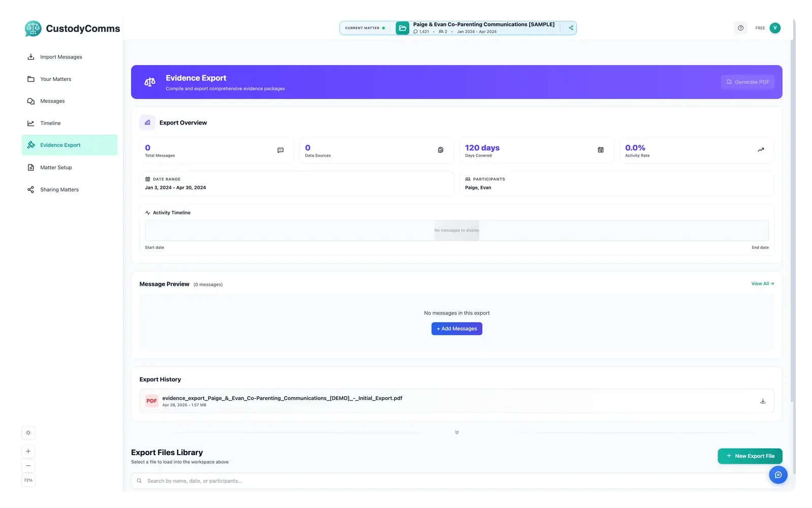Screen dimensions: 812x508
Task: Click the FREE plan label
Action: (x=760, y=28)
